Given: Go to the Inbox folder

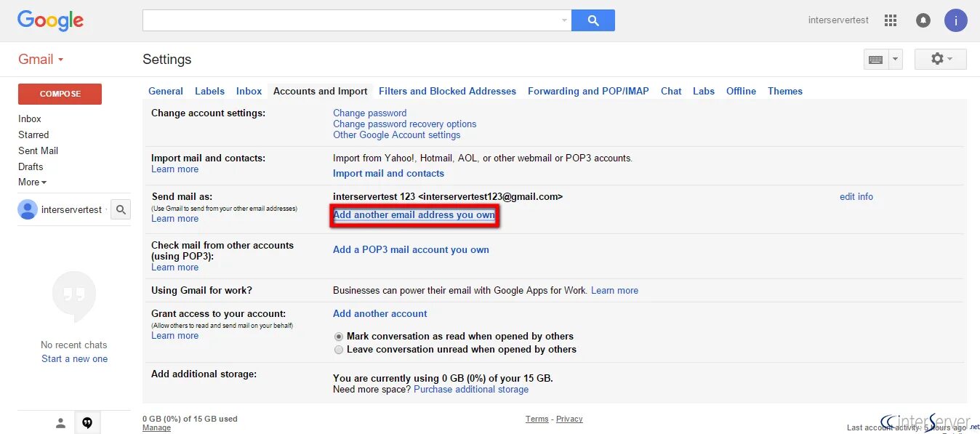Looking at the screenshot, I should 30,118.
